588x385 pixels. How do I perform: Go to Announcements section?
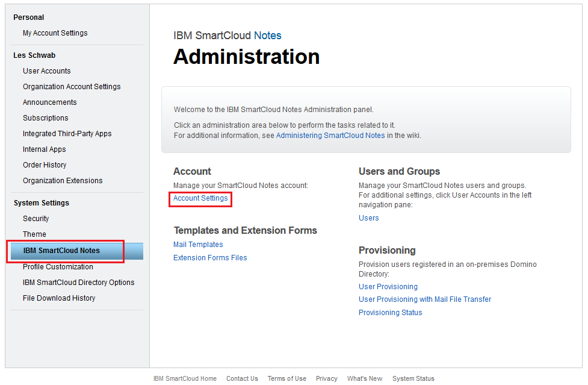pos(49,102)
